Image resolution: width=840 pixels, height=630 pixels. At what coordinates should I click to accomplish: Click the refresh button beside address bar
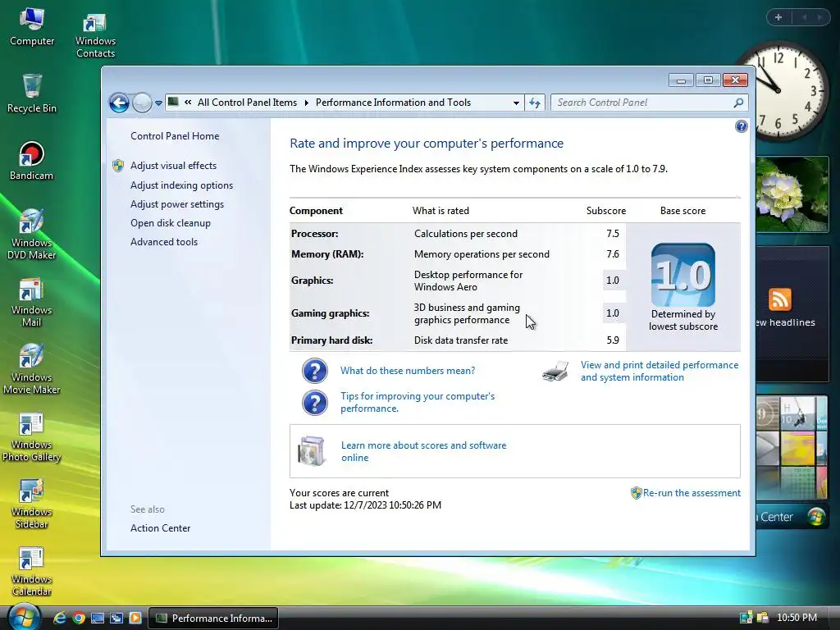pyautogui.click(x=535, y=103)
